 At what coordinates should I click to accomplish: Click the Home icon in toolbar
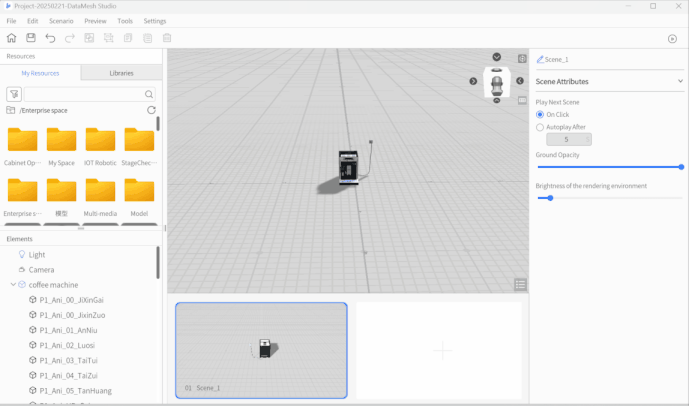[11, 38]
